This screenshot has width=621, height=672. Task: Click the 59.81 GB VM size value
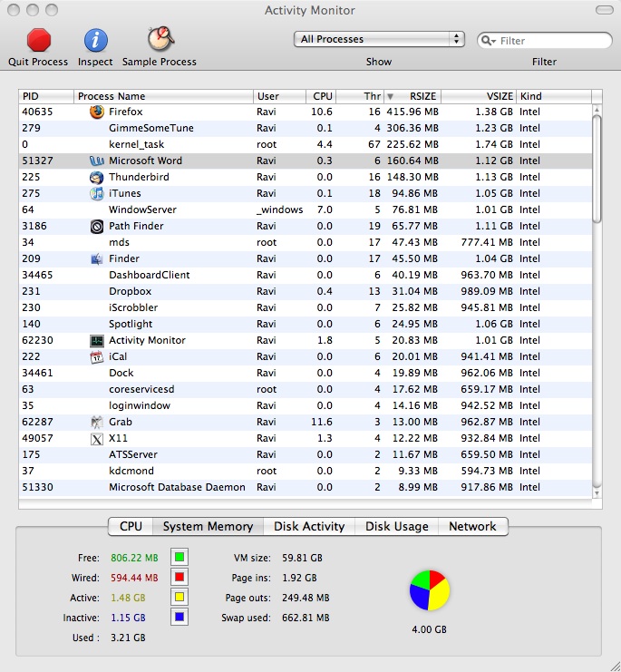tap(302, 558)
